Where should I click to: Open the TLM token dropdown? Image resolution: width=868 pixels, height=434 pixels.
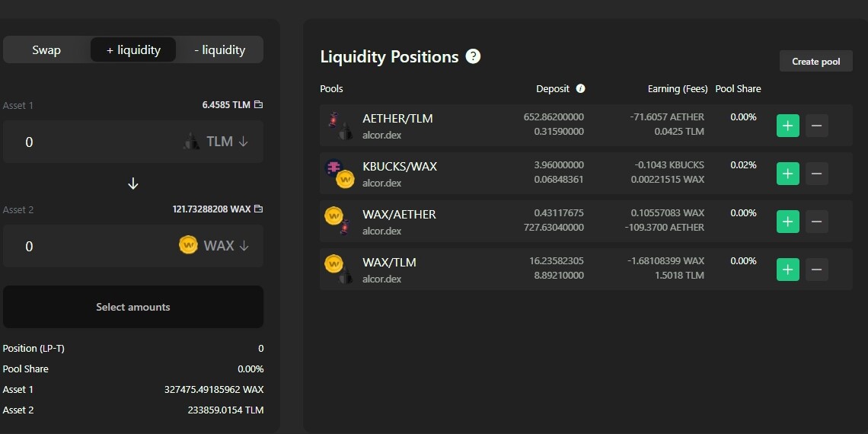216,142
